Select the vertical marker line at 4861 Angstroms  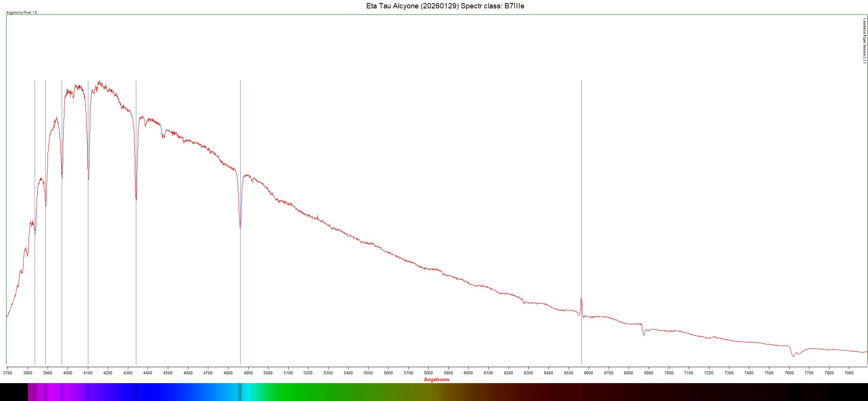click(x=240, y=114)
